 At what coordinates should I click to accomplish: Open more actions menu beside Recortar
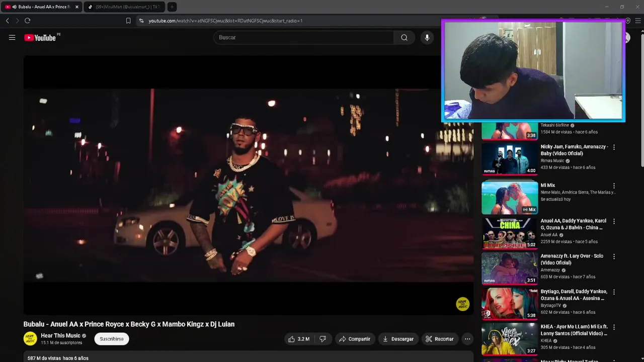467,339
